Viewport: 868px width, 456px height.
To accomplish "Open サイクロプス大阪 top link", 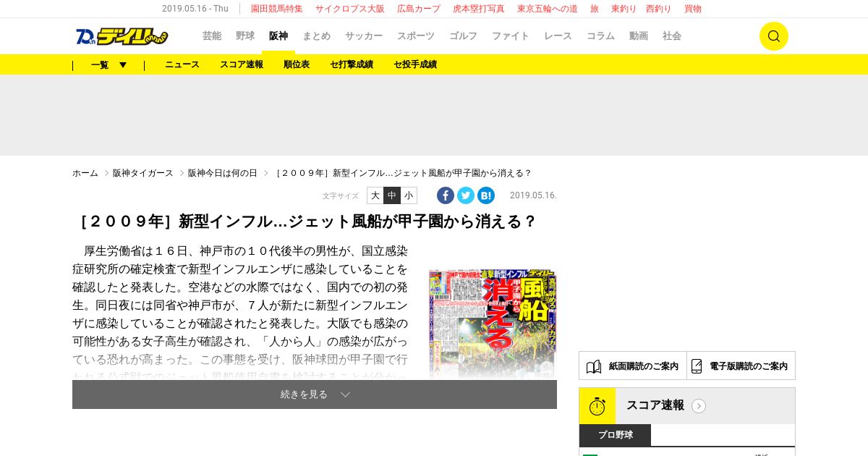I will click(350, 9).
